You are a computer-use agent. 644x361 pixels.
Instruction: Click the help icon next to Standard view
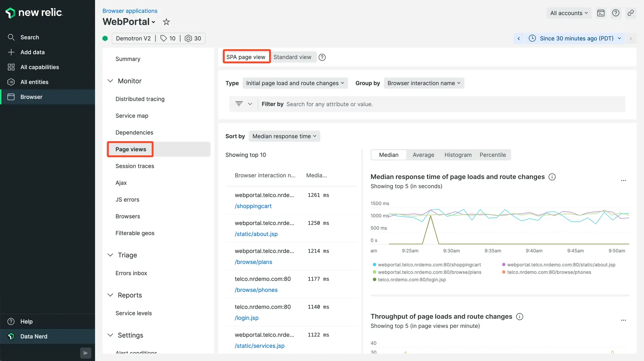tap(322, 57)
